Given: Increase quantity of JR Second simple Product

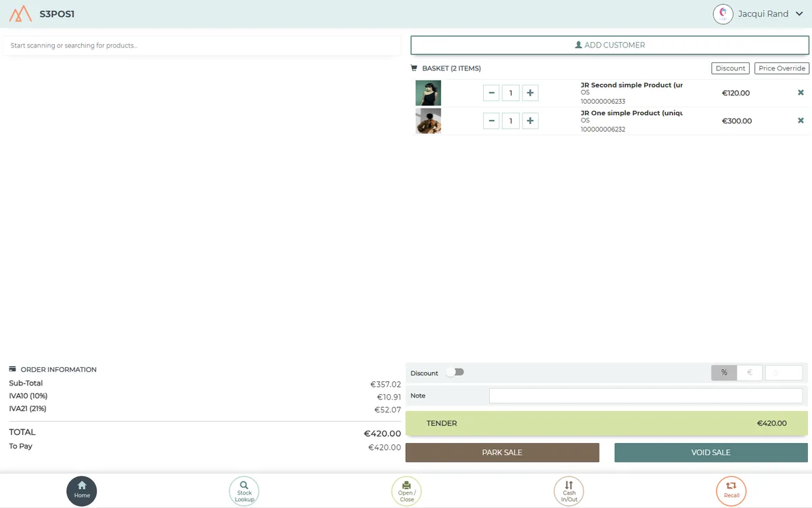Looking at the screenshot, I should click(531, 93).
